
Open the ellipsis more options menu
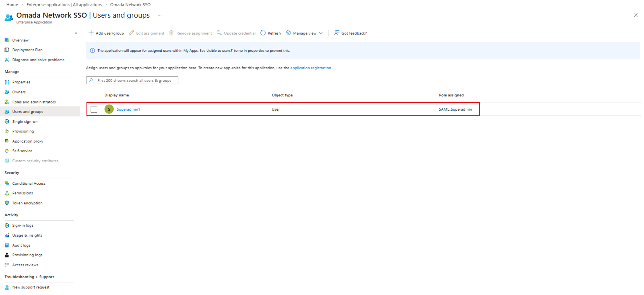160,15
